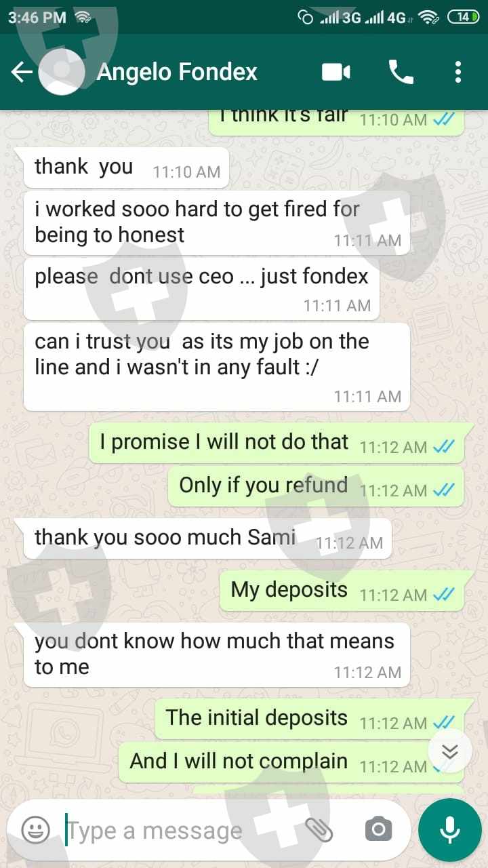Focus the Type a message field
Screen dimensions: 488x868
point(183,830)
